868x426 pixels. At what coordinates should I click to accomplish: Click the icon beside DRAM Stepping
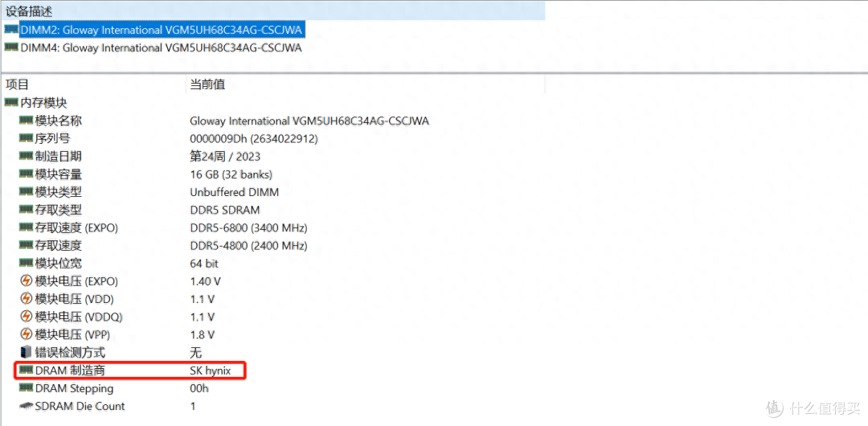[26, 387]
